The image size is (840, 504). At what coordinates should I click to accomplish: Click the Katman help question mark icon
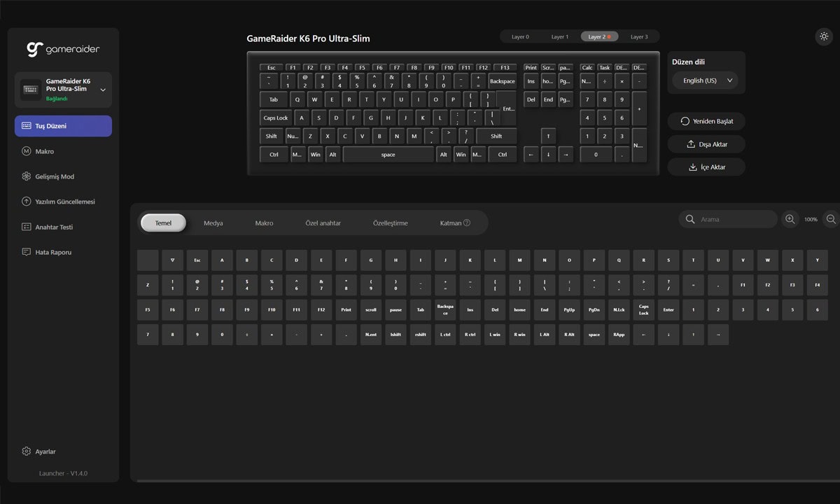(x=467, y=223)
